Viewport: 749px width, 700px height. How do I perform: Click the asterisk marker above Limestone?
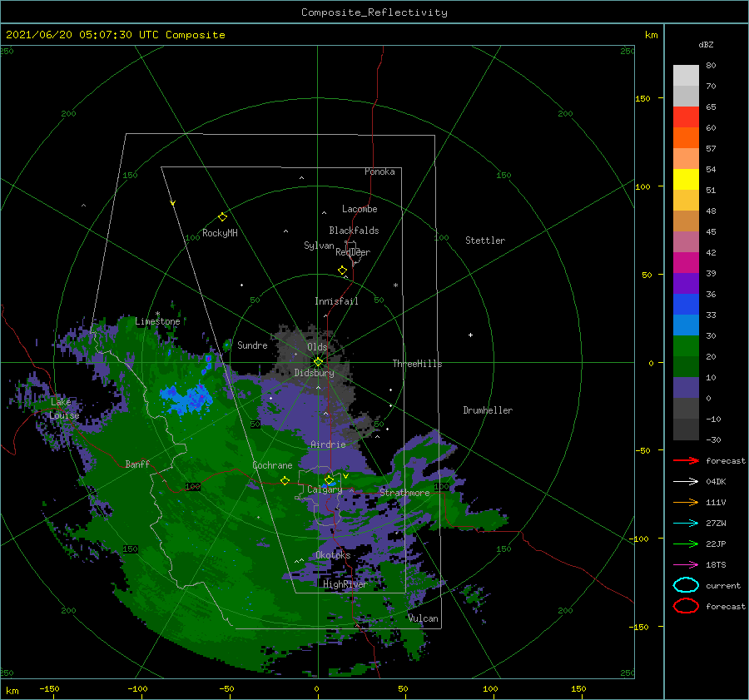tap(157, 314)
